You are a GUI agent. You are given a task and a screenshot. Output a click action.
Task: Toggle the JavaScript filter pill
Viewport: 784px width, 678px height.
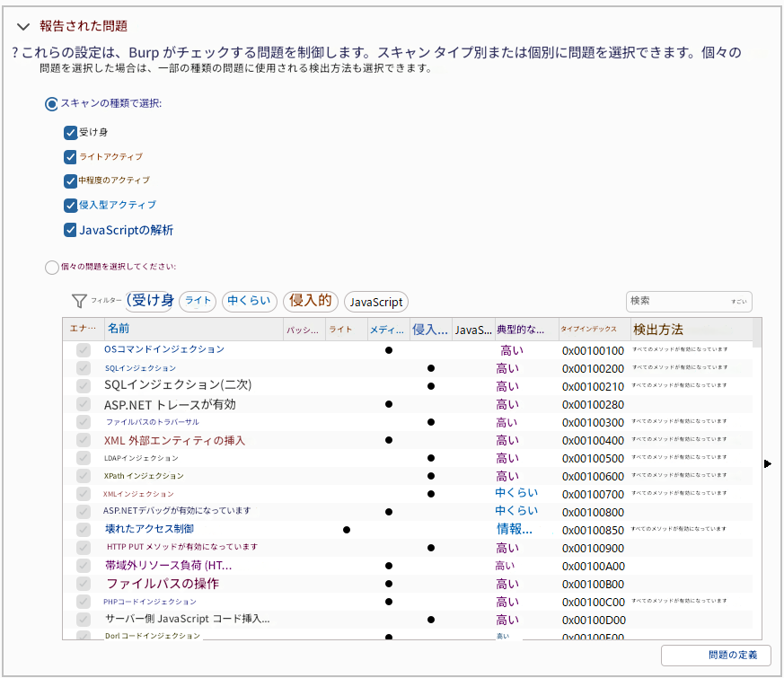pos(375,302)
